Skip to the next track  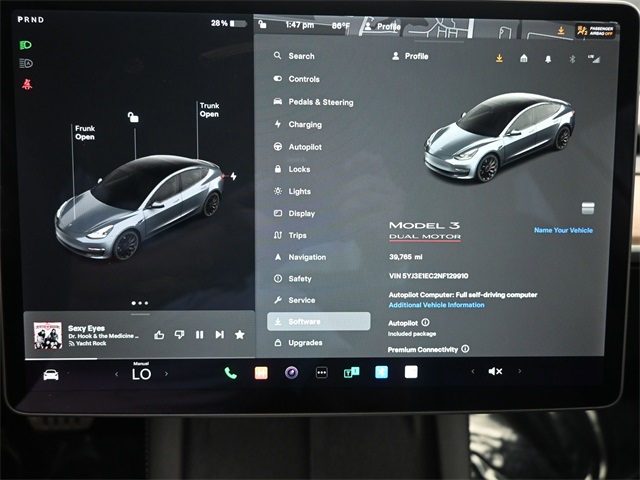pyautogui.click(x=220, y=335)
